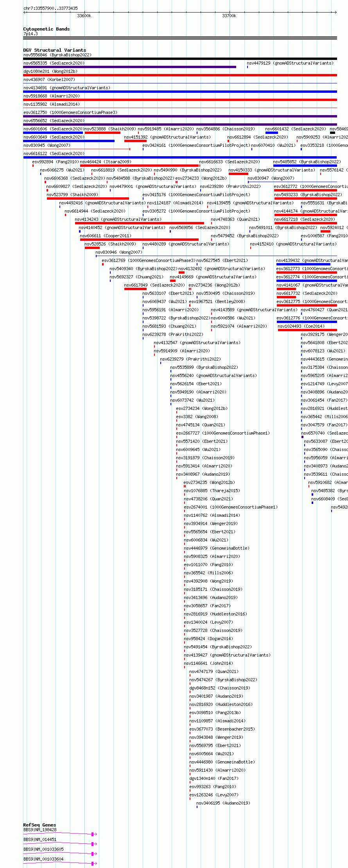Click the 7p14.3 cytogenetic band bar
348x868 pixels.
tap(180, 38)
